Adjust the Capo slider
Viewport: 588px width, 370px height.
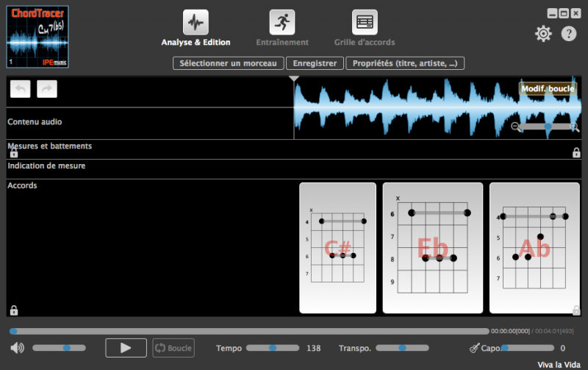click(x=527, y=348)
